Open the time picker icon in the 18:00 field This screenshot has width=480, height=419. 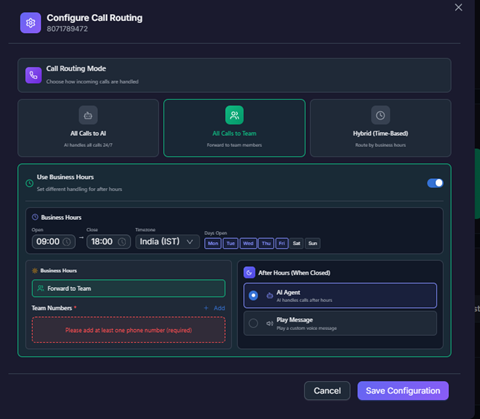[122, 242]
